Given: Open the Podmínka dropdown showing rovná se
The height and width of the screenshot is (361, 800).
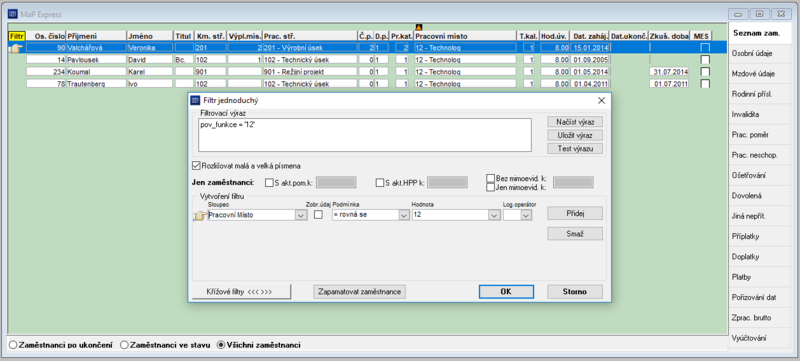Looking at the screenshot, I should (x=403, y=216).
